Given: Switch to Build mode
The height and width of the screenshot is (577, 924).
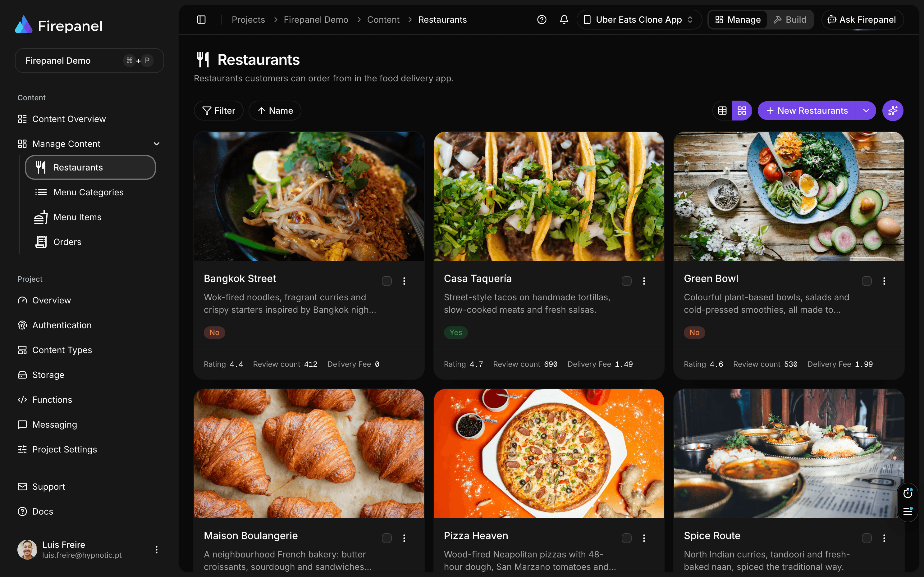Looking at the screenshot, I should [x=790, y=20].
